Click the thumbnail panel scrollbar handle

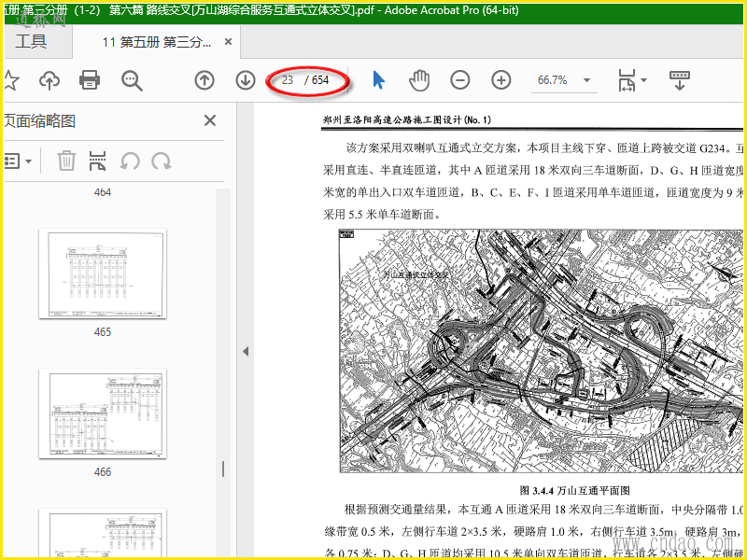(x=223, y=469)
